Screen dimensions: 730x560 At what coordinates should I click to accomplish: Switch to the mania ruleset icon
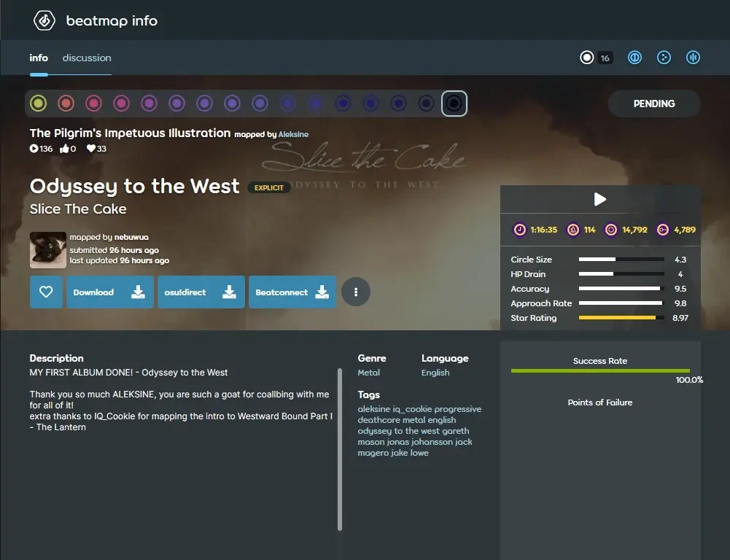coord(693,58)
